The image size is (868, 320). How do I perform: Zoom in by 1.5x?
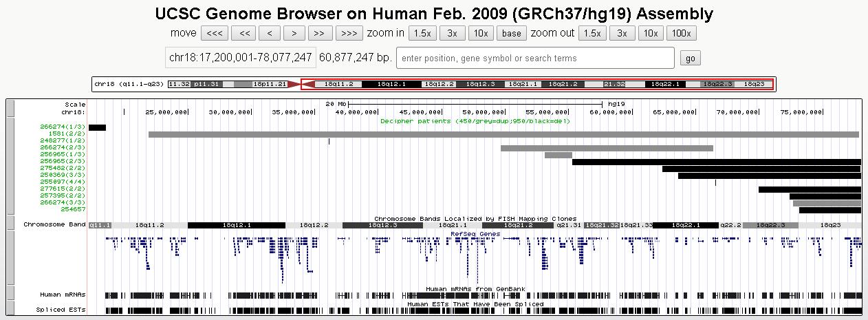pos(422,33)
